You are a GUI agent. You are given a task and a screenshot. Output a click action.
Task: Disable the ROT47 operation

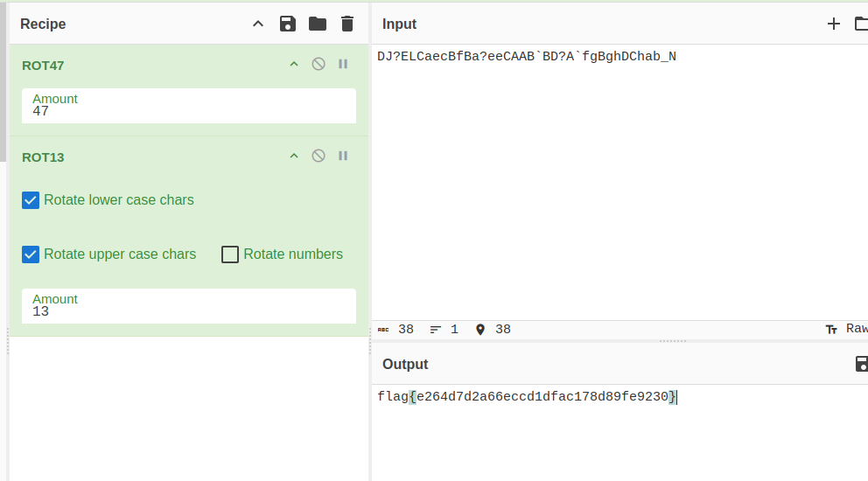pos(318,64)
